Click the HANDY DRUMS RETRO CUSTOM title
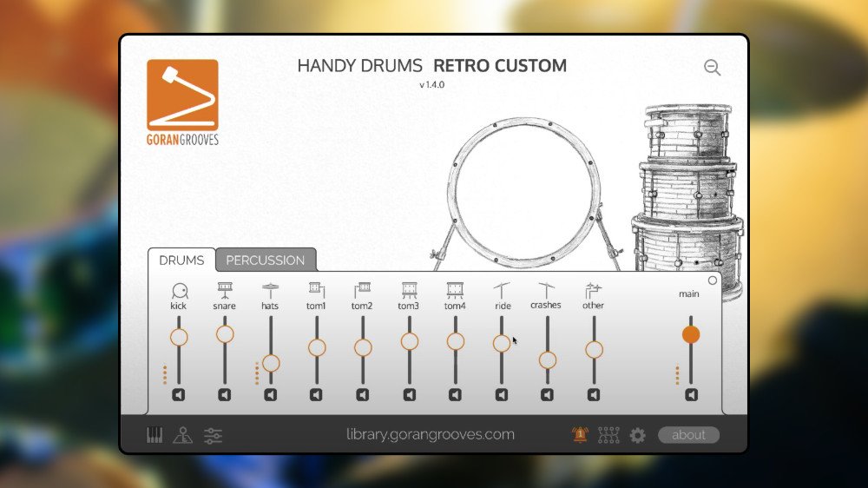868x488 pixels. [431, 65]
